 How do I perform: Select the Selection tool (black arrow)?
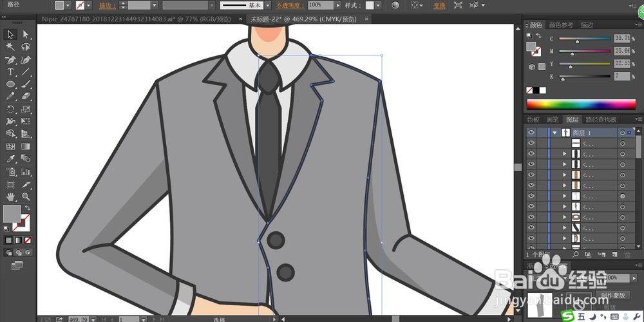pos(10,35)
